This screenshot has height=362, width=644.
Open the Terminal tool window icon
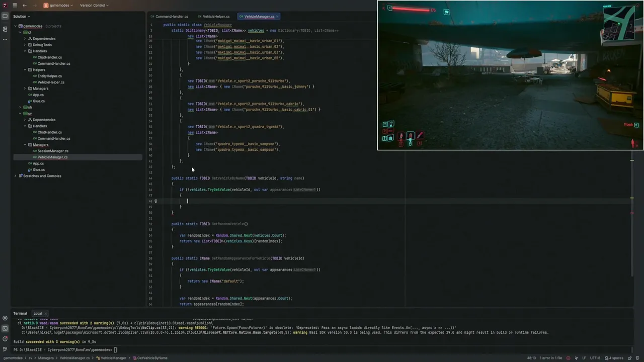tap(5, 328)
